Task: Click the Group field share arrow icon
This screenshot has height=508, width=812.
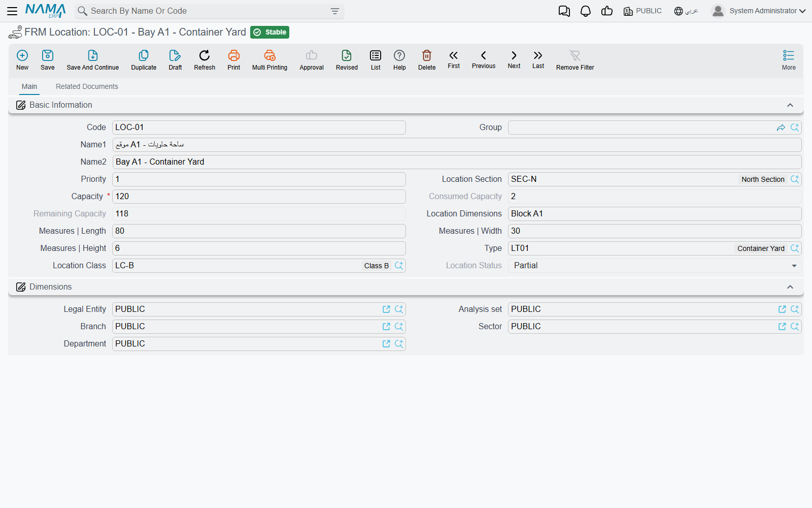Action: click(781, 128)
